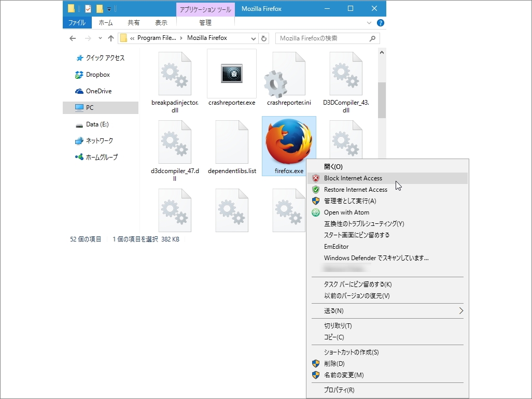Open the recent locations dropdown arrow
The height and width of the screenshot is (399, 532).
(100, 38)
